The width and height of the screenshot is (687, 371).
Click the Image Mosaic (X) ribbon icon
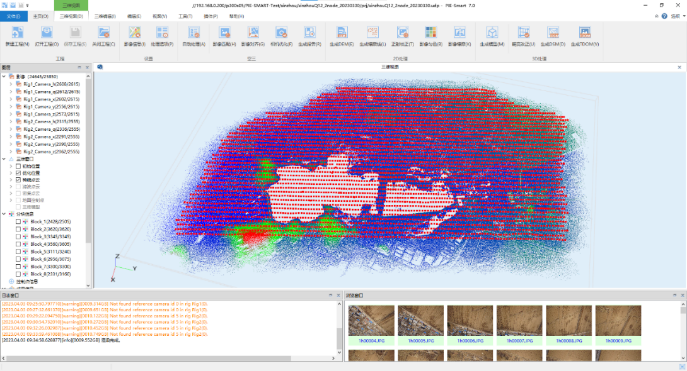460,32
